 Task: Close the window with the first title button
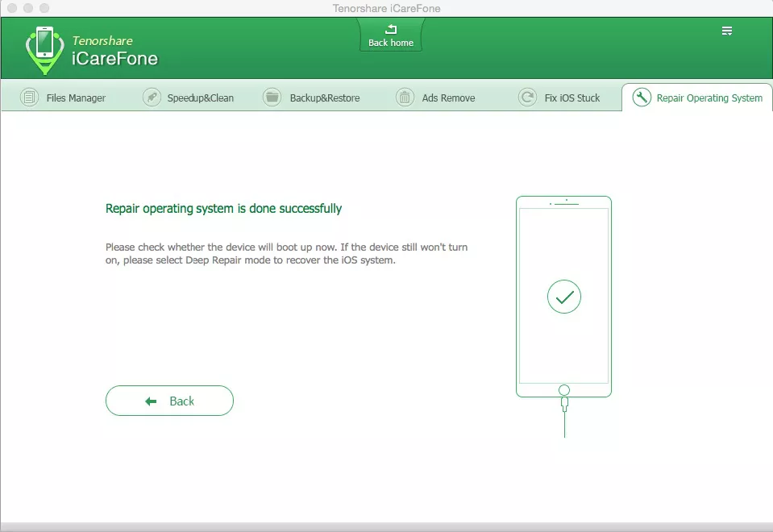12,8
